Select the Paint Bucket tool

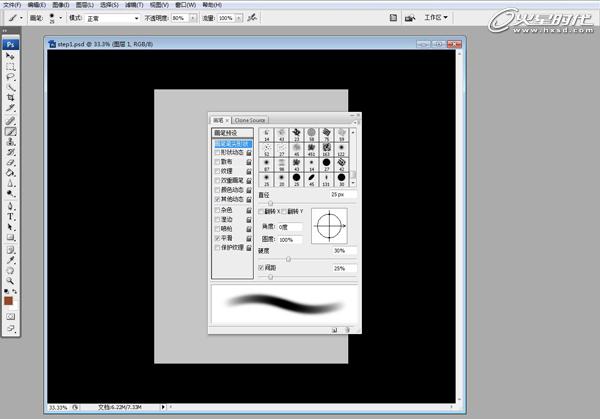pyautogui.click(x=10, y=173)
